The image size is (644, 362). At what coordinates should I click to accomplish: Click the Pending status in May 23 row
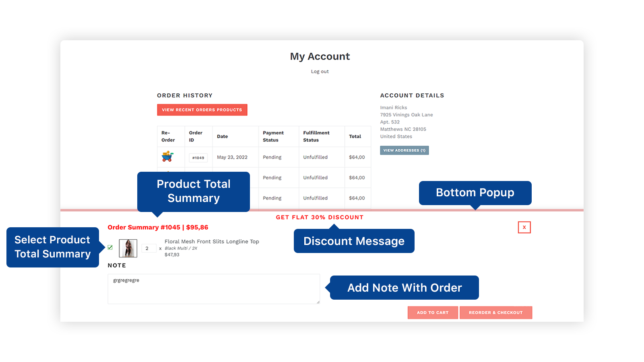272,157
